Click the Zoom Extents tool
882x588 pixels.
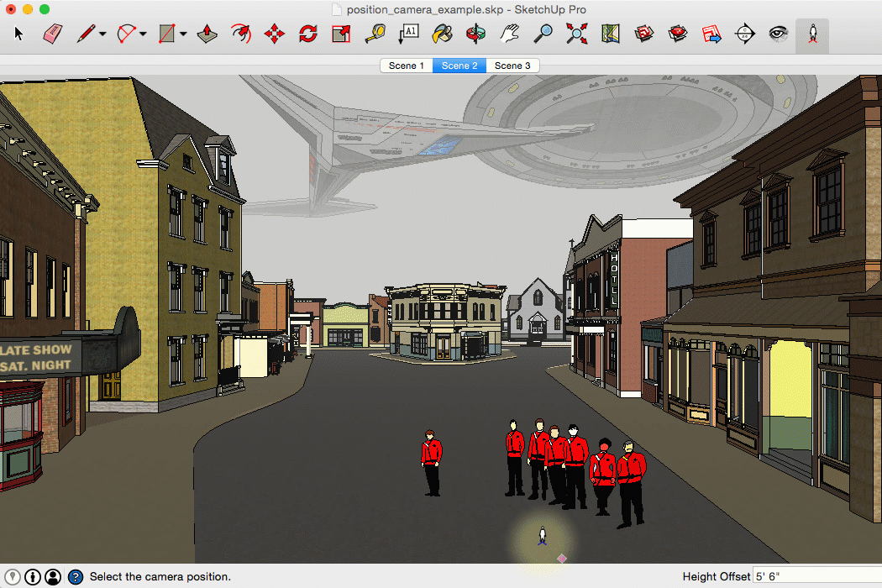(576, 34)
